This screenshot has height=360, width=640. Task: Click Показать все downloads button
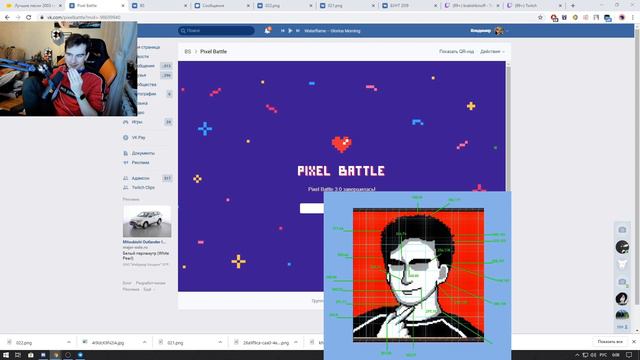click(610, 342)
